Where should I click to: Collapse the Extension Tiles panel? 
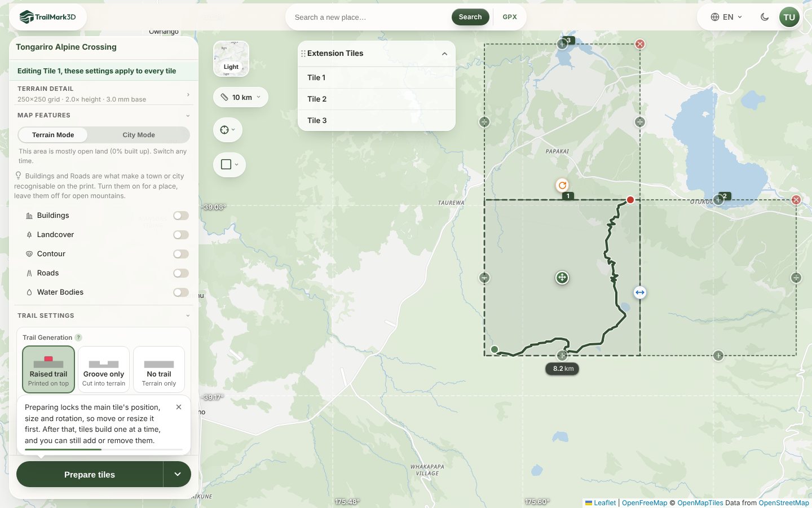[x=444, y=54]
